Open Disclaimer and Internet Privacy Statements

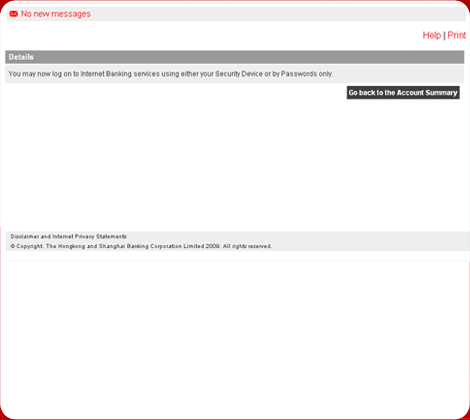pos(68,236)
